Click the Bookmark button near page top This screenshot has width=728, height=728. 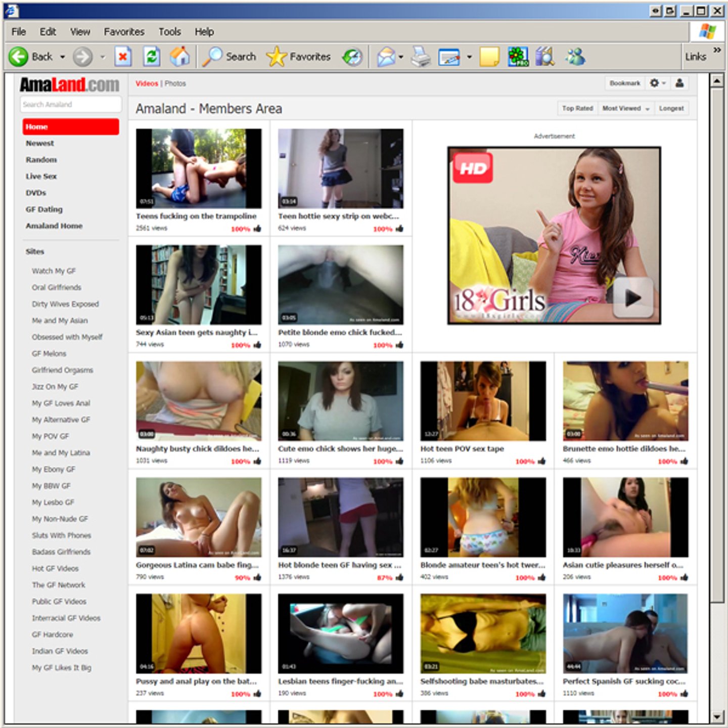click(x=624, y=83)
